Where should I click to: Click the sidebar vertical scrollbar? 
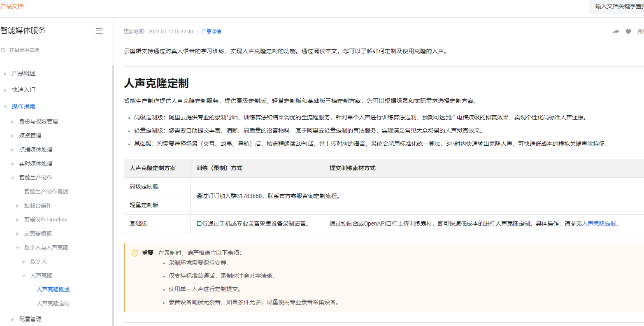[113, 196]
